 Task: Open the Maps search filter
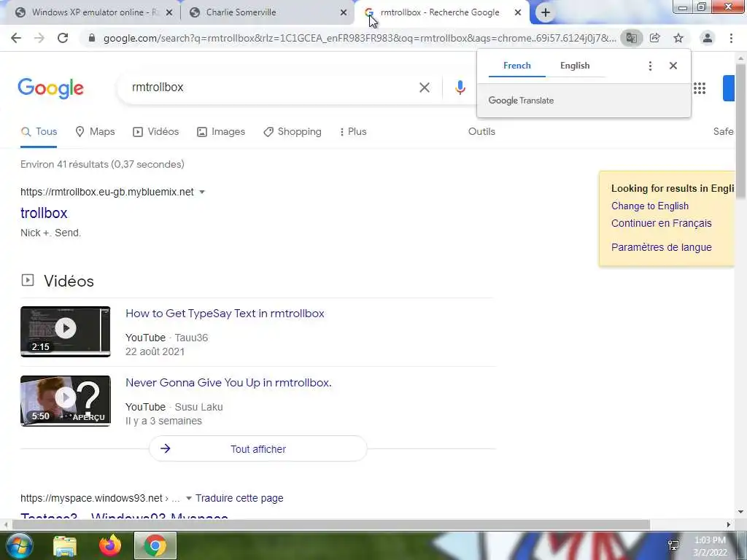click(x=96, y=132)
